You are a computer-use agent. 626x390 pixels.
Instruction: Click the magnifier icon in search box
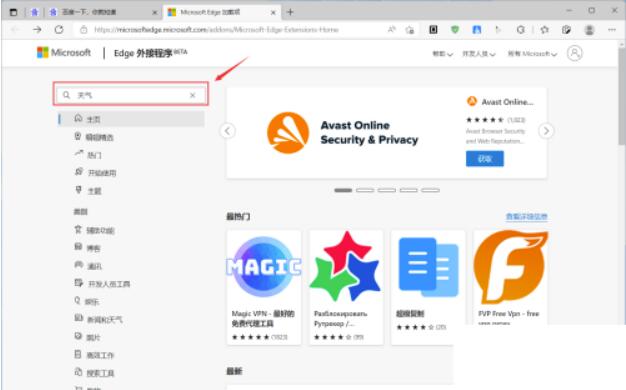(x=66, y=95)
